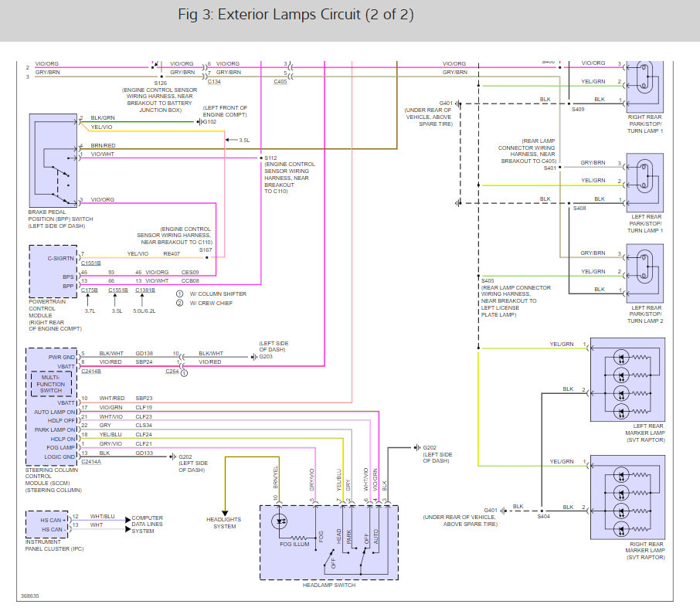Click the 3.7L engine label
The height and width of the screenshot is (611, 700).
90,311
